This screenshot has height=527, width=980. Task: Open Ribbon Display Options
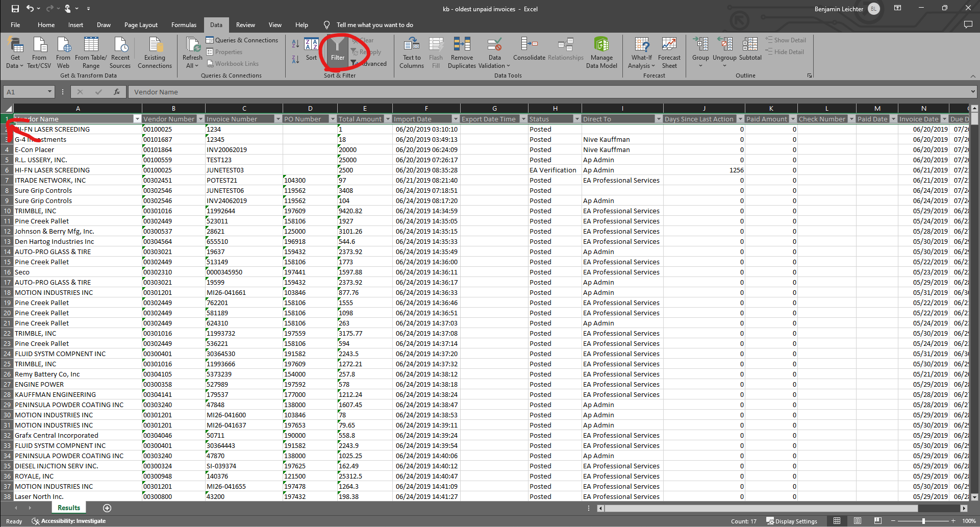pos(898,8)
